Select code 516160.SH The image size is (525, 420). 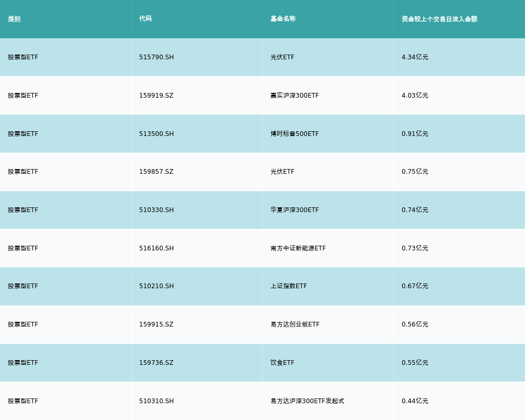[156, 248]
